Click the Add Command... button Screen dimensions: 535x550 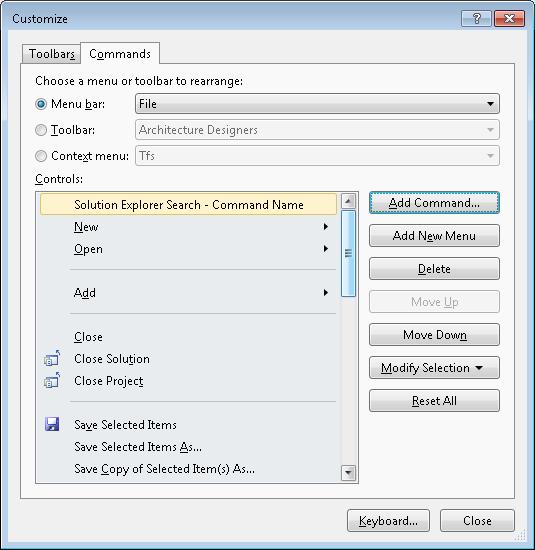(x=434, y=203)
